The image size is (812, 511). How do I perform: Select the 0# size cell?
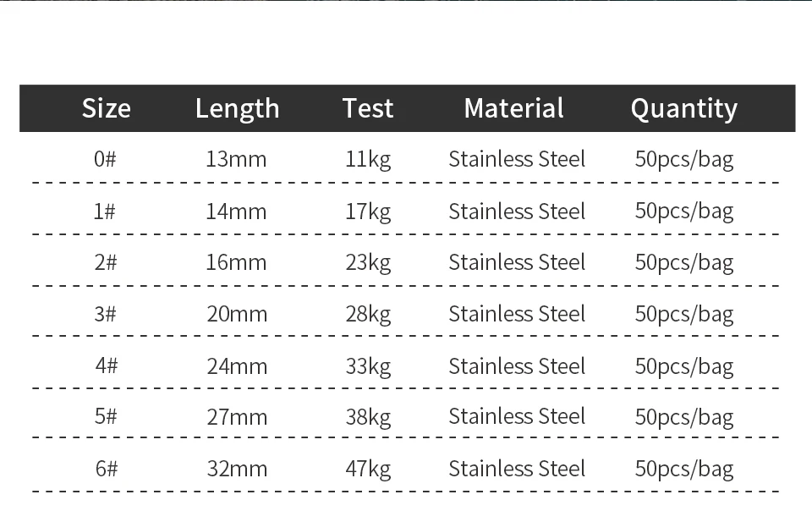coord(105,159)
